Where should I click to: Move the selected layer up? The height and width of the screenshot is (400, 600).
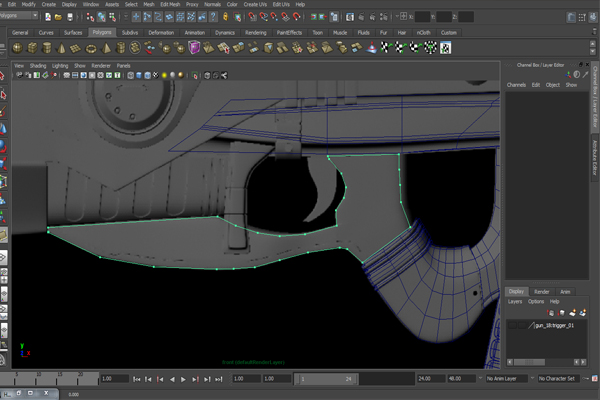[x=551, y=313]
